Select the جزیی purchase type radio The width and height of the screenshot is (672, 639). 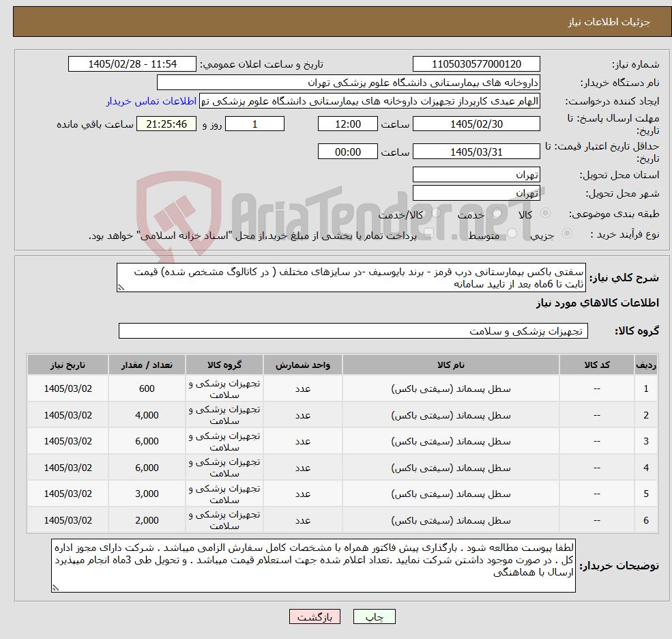566,233
